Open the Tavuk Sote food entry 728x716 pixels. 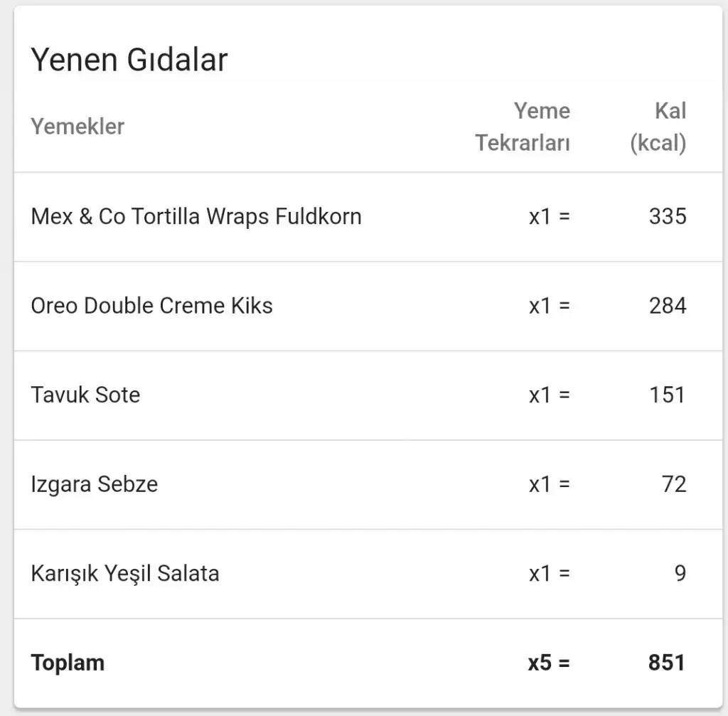tap(85, 395)
